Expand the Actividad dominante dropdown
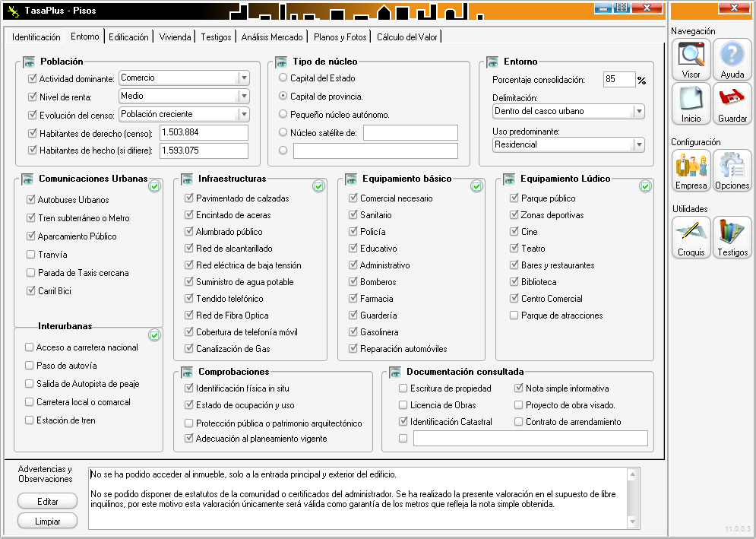Image resolution: width=756 pixels, height=539 pixels. point(243,78)
